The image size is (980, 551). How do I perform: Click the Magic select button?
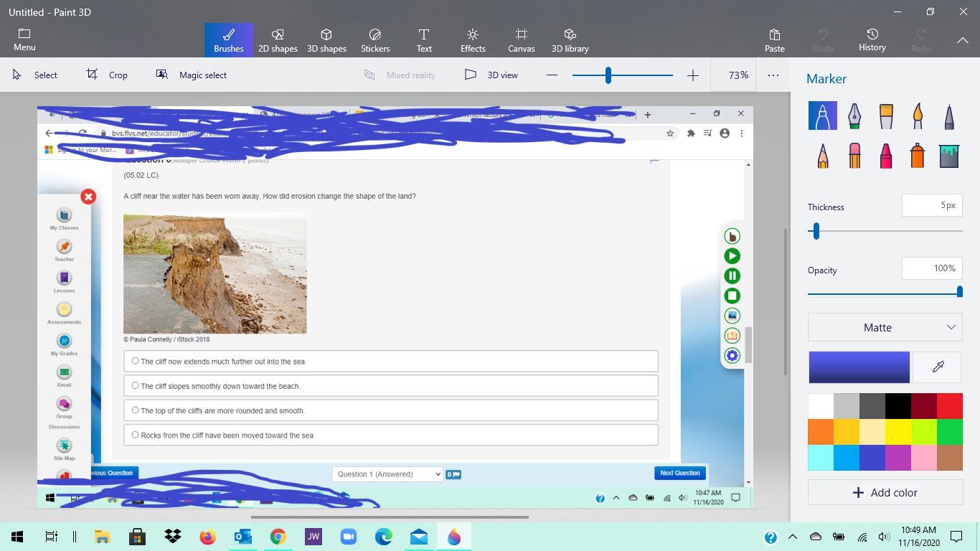click(x=192, y=75)
